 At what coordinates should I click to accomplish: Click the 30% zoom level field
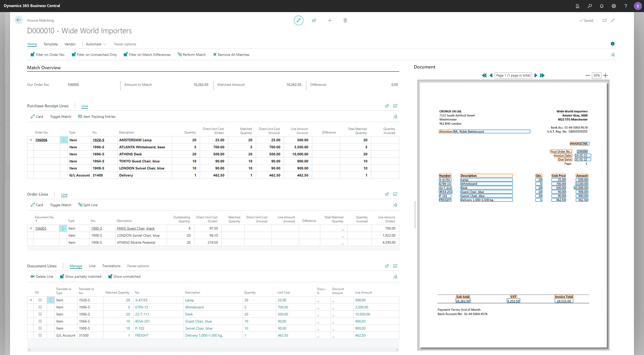click(x=596, y=75)
